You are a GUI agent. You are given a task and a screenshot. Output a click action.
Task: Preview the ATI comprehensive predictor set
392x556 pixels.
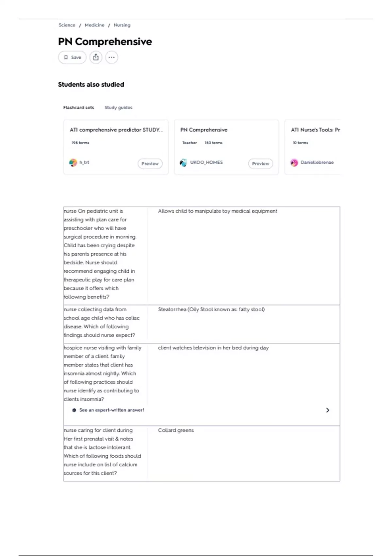click(150, 164)
